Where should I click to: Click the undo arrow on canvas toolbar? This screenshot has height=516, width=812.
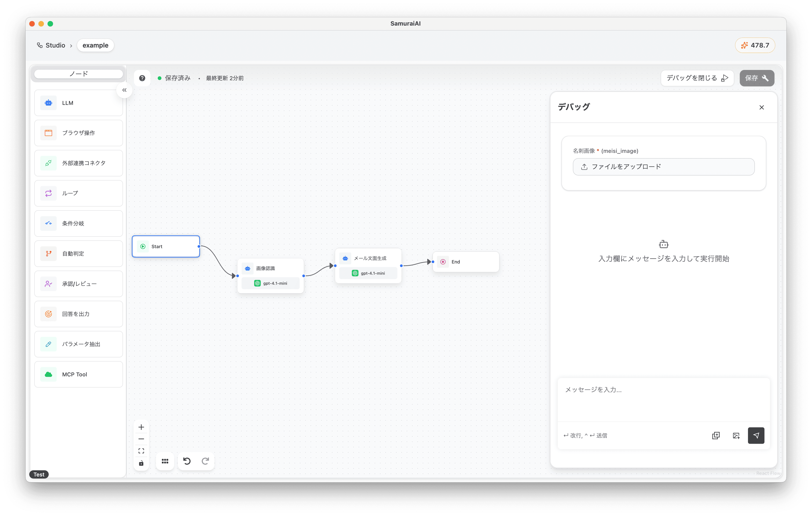(187, 461)
